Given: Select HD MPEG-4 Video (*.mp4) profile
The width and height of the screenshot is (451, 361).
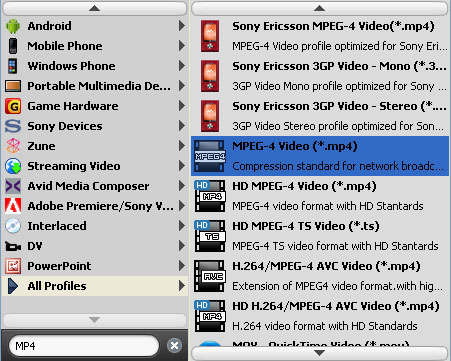Looking at the screenshot, I should [x=320, y=196].
